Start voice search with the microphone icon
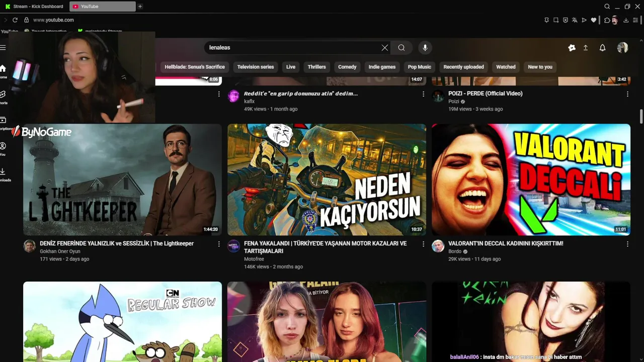644x362 pixels. click(x=425, y=48)
